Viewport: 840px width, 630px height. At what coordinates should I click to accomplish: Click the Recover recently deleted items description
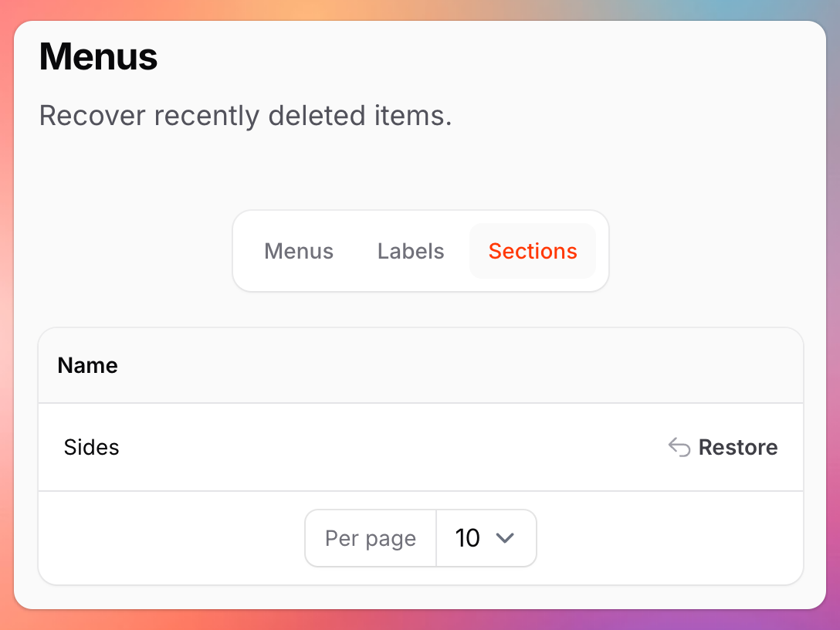click(246, 115)
